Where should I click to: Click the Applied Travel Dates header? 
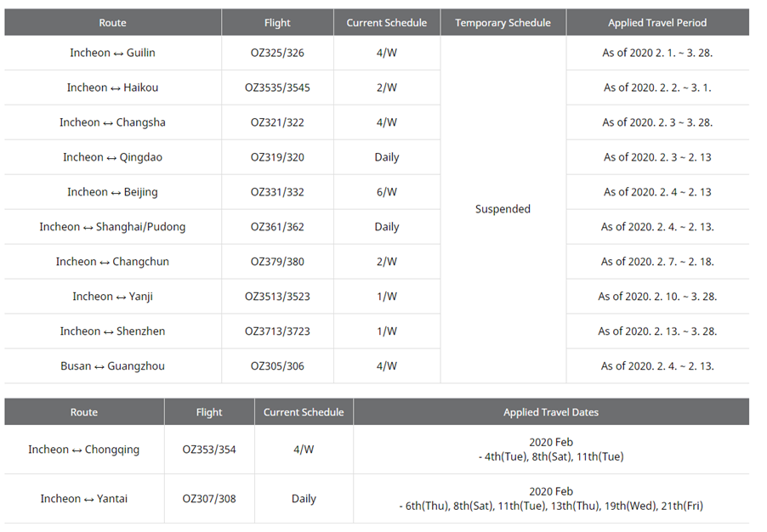click(551, 412)
